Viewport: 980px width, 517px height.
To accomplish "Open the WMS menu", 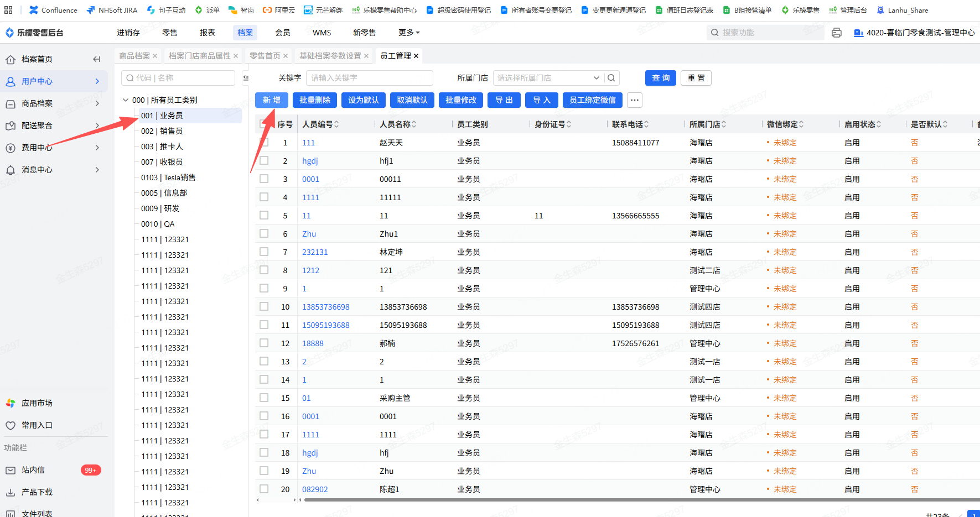I will [x=322, y=33].
